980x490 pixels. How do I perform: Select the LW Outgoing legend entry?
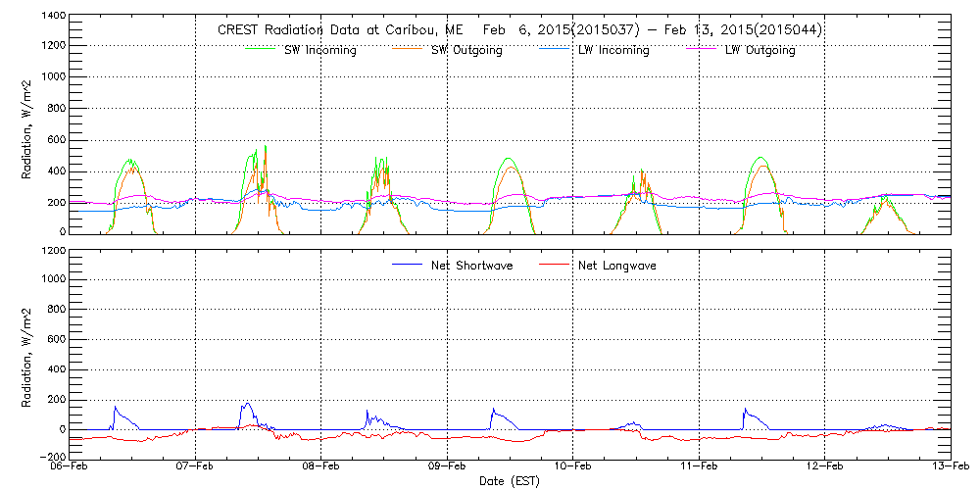click(759, 51)
